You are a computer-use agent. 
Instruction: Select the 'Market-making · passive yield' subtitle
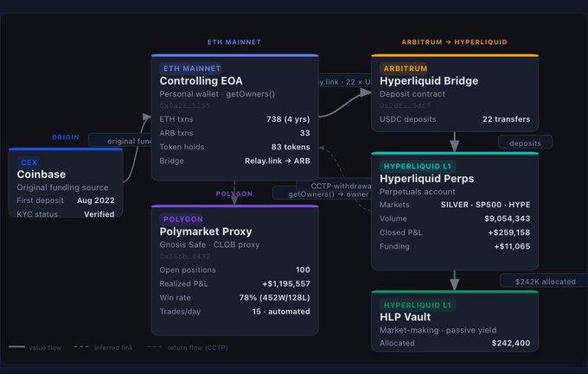point(438,330)
